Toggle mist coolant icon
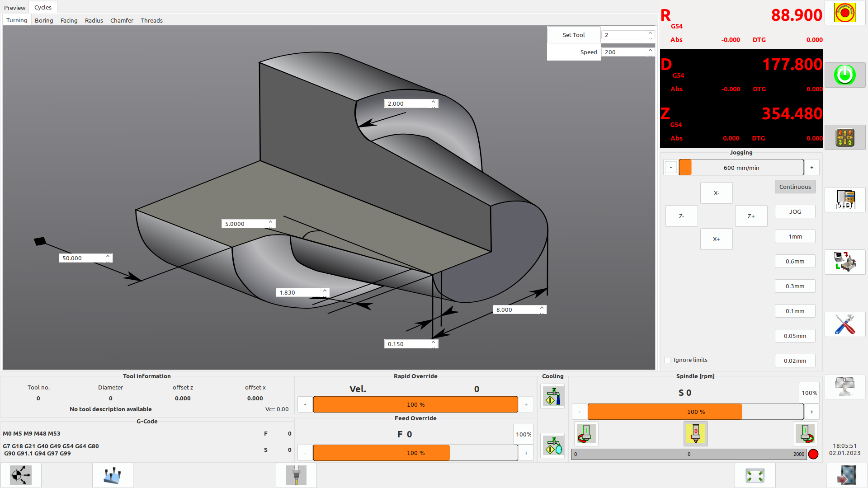 point(552,446)
